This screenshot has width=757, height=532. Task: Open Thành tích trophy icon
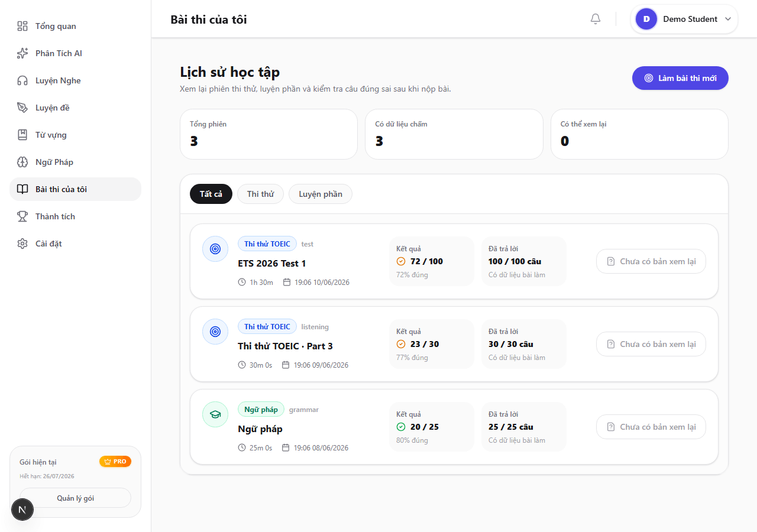click(22, 216)
